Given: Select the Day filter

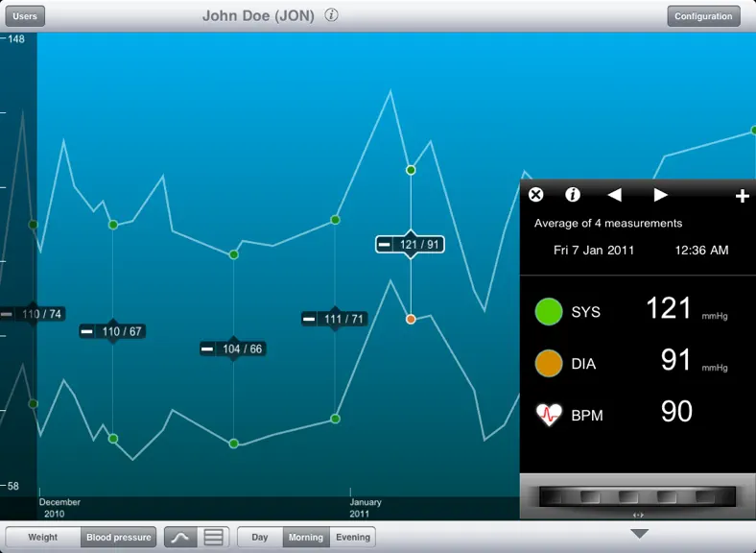Looking at the screenshot, I should (x=259, y=537).
